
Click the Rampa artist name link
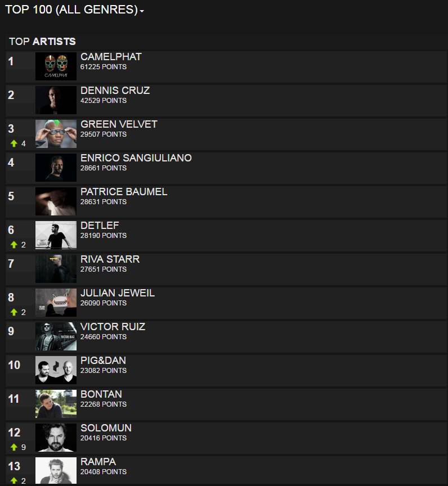[98, 462]
